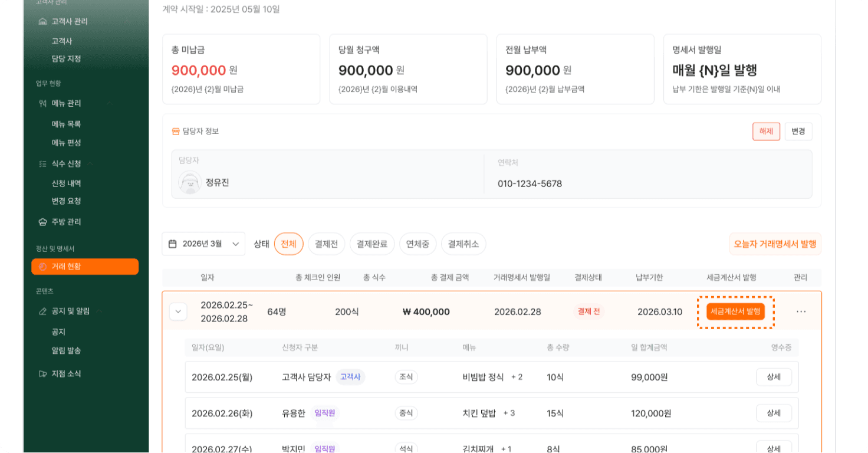This screenshot has width=868, height=453.
Task: Open 신청 내역 in sidebar
Action: tap(66, 183)
